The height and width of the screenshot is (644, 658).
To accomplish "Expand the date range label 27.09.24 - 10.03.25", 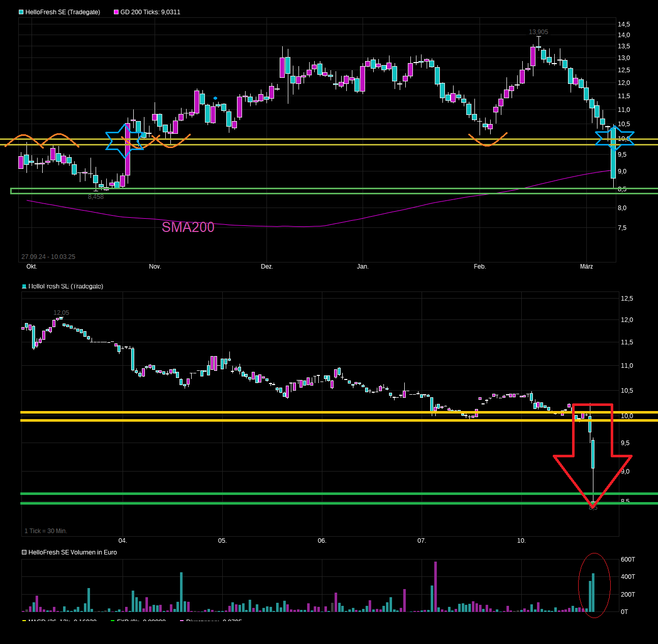I will (x=48, y=257).
